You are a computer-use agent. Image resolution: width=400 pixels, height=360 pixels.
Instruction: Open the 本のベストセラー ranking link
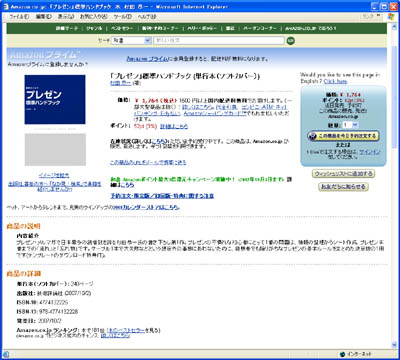coord(127,330)
